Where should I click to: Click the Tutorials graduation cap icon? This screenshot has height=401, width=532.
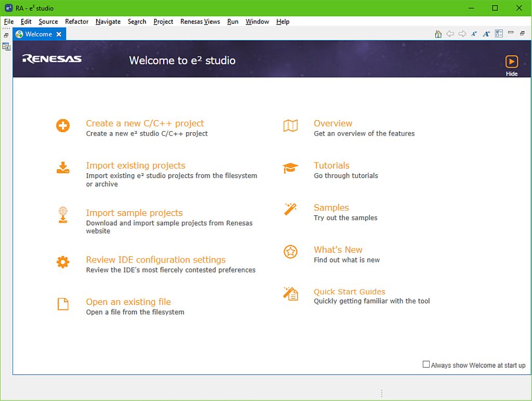(x=290, y=167)
